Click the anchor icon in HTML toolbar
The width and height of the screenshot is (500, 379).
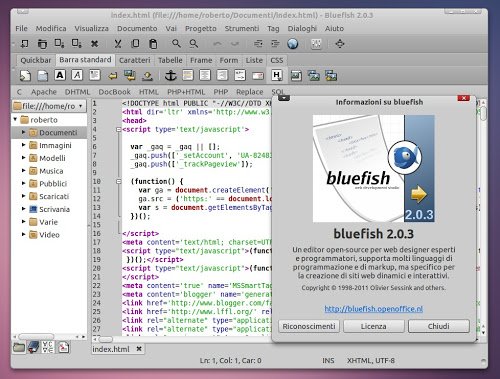171,75
